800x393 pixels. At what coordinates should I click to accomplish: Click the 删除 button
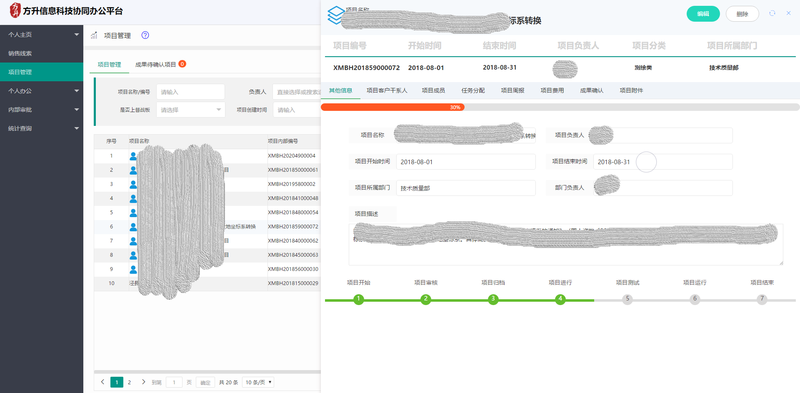(742, 14)
